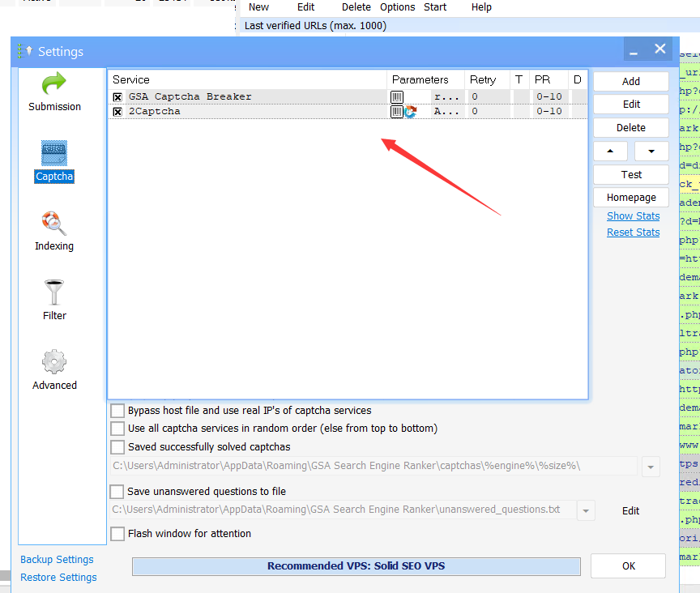Click the unanswered questions path field
Image resolution: width=700 pixels, height=593 pixels.
click(340, 510)
